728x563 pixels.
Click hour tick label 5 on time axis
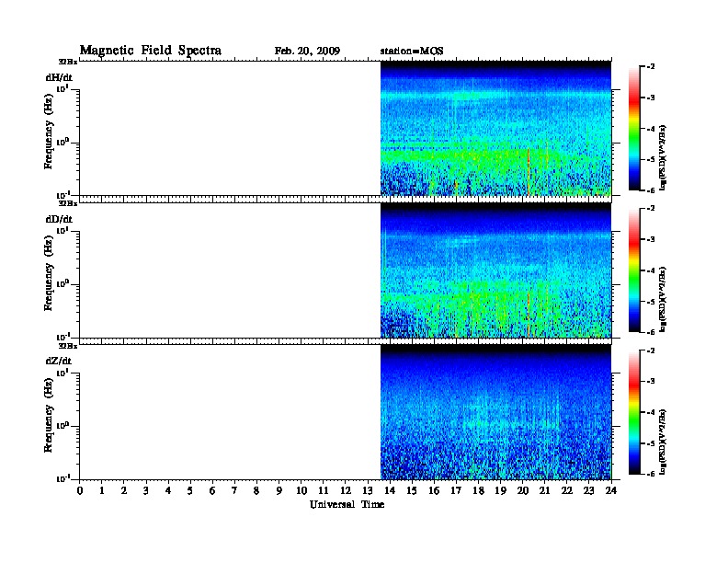[190, 491]
